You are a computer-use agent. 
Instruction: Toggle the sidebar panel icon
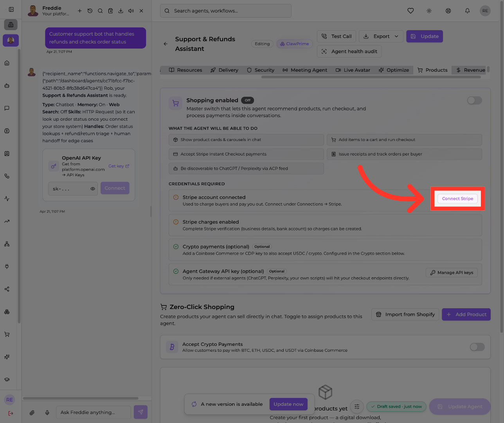[11, 9]
